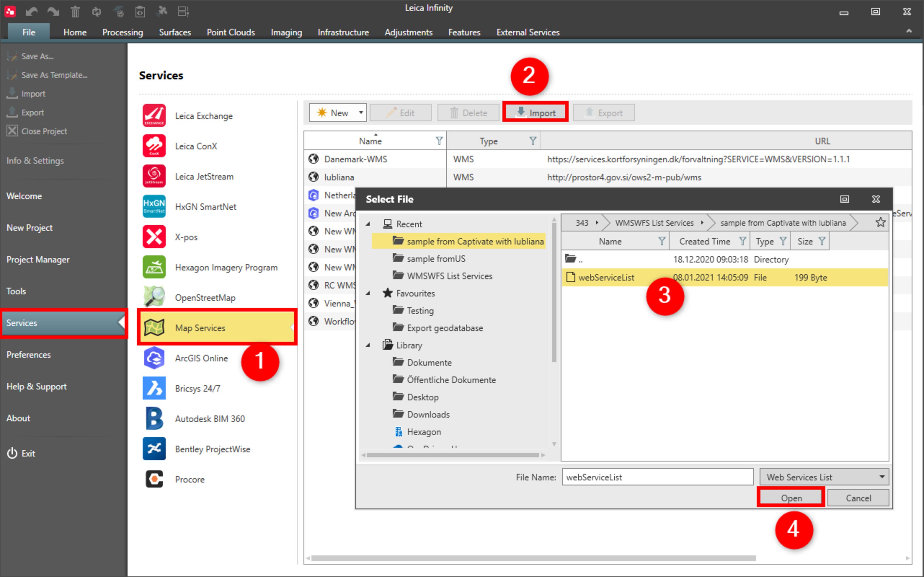Add current folder to favourites star
Viewport: 924px width, 577px height.
click(881, 222)
